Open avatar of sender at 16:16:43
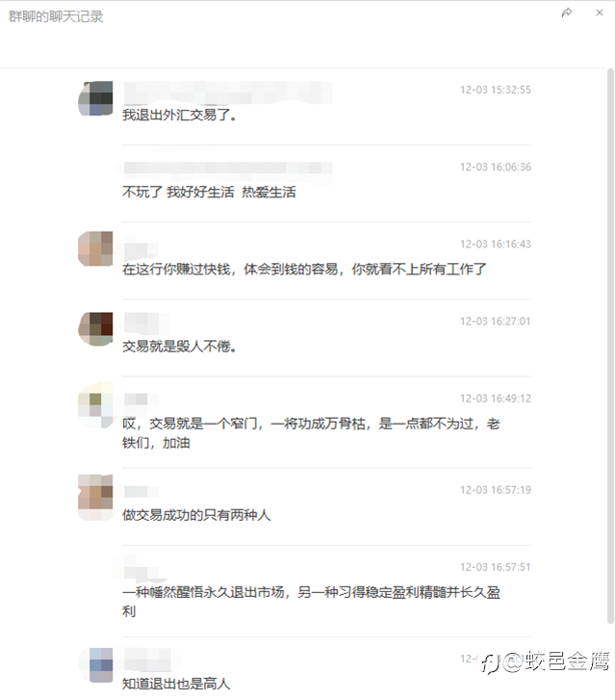Image resolution: width=615 pixels, height=700 pixels. click(x=95, y=248)
